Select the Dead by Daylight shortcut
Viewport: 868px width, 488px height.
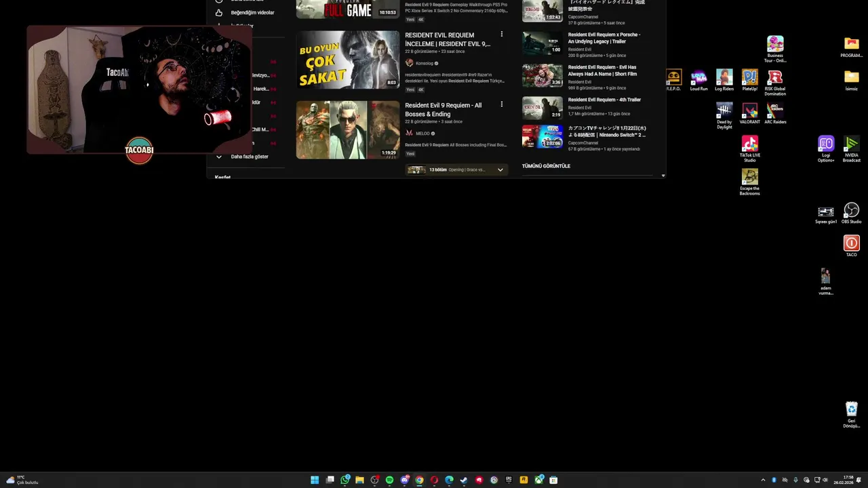(x=724, y=116)
